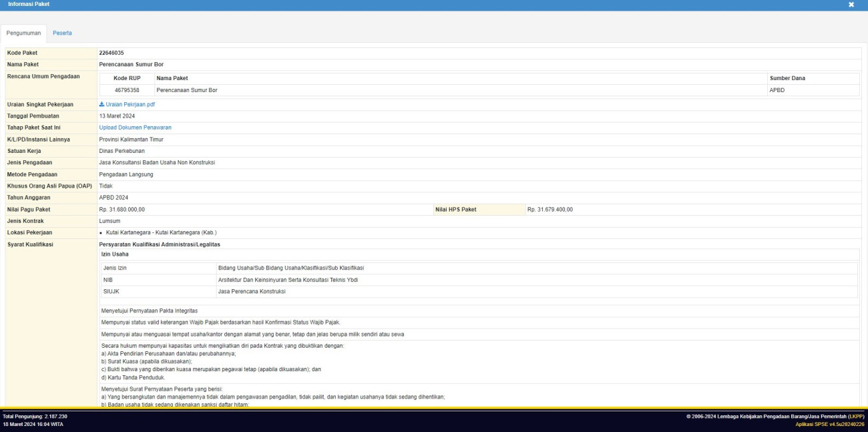This screenshot has height=432, width=868.
Task: Click the Aplikasi SPSE version text
Action: click(830, 424)
